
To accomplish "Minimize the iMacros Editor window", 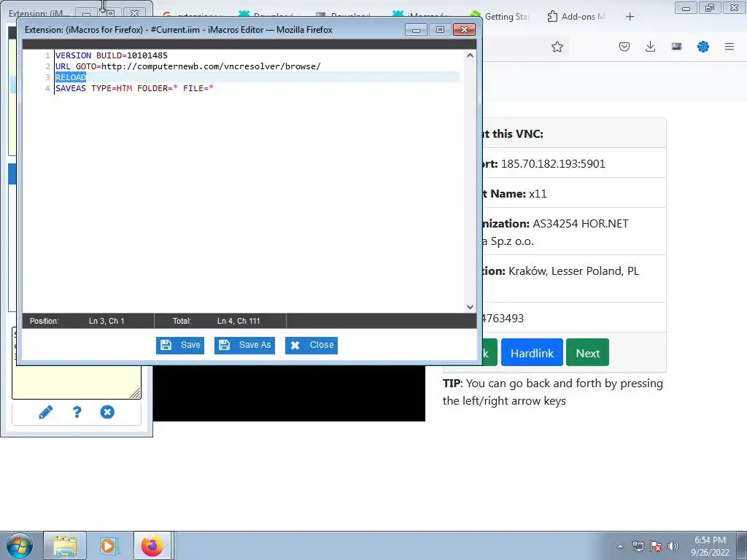I will click(416, 30).
